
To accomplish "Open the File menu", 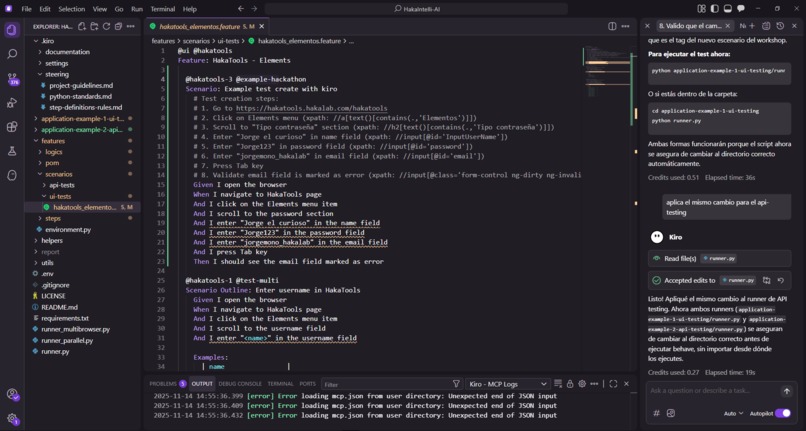I will click(x=26, y=9).
